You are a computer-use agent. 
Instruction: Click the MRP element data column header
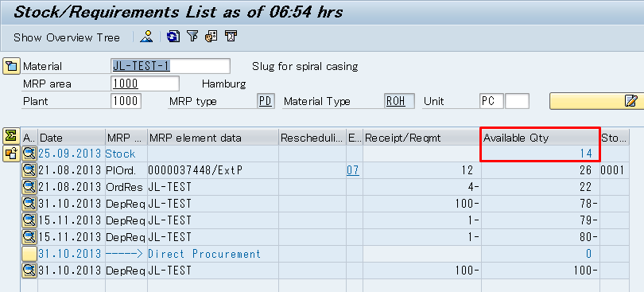213,138
